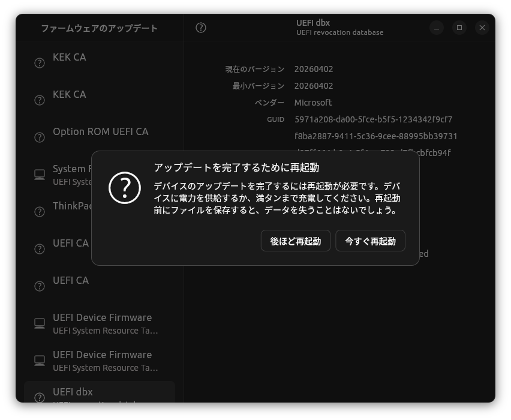Click the vendor value Microsoft
Viewport: 511px width, 420px height.
313,103
